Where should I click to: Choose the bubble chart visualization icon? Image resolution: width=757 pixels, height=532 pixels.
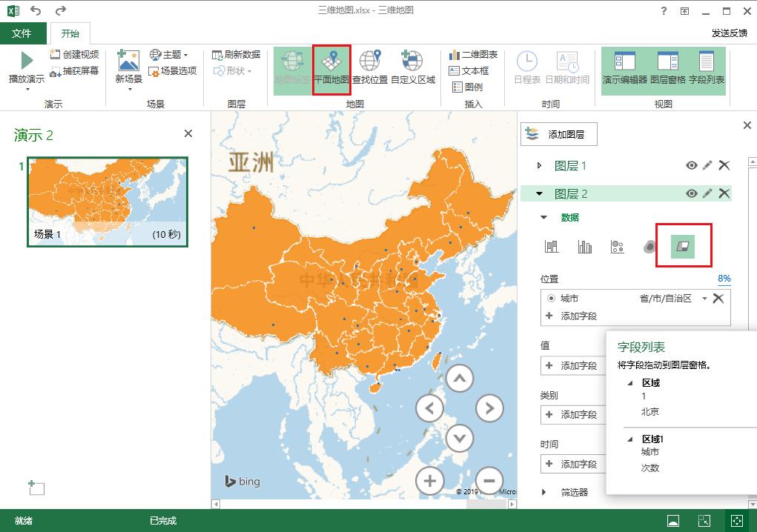click(x=618, y=246)
